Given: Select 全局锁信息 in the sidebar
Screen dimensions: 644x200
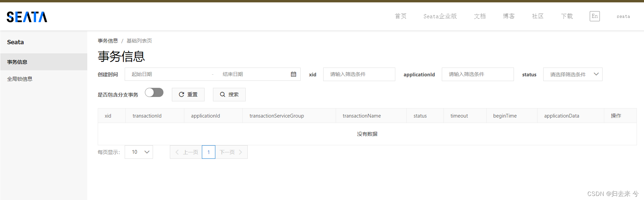Looking at the screenshot, I should point(44,79).
